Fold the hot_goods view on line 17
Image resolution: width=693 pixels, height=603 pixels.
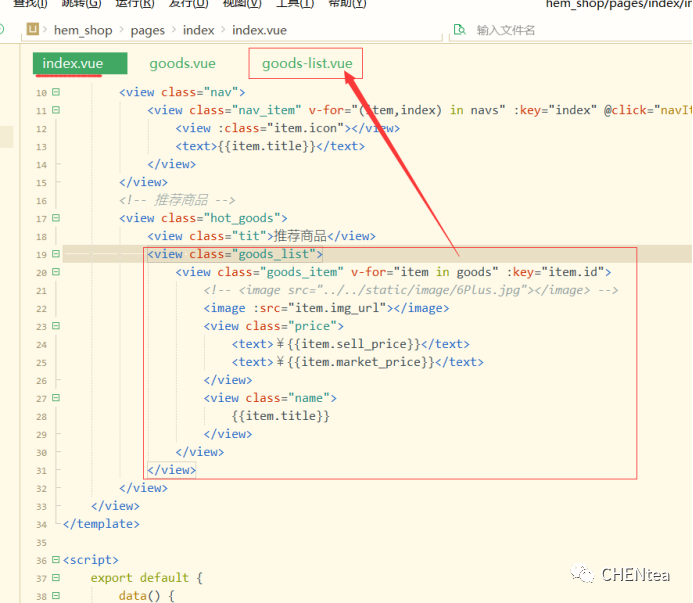click(x=56, y=218)
